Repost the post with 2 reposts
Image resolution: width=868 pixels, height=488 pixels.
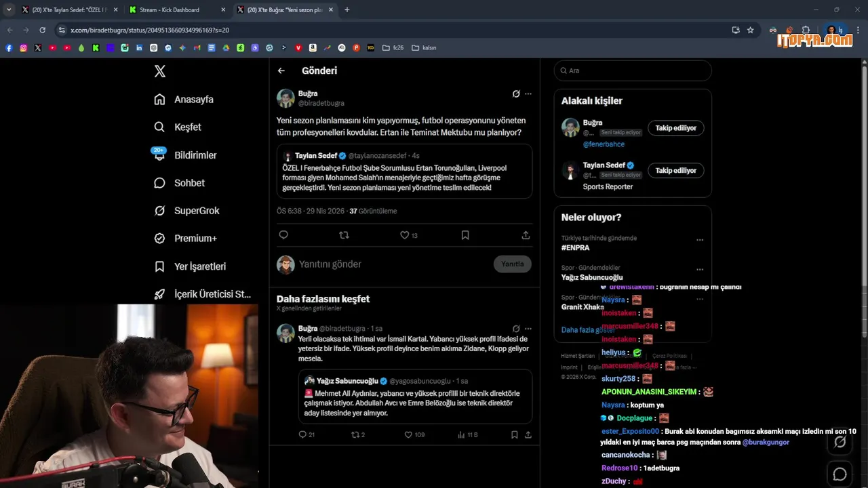tap(358, 434)
